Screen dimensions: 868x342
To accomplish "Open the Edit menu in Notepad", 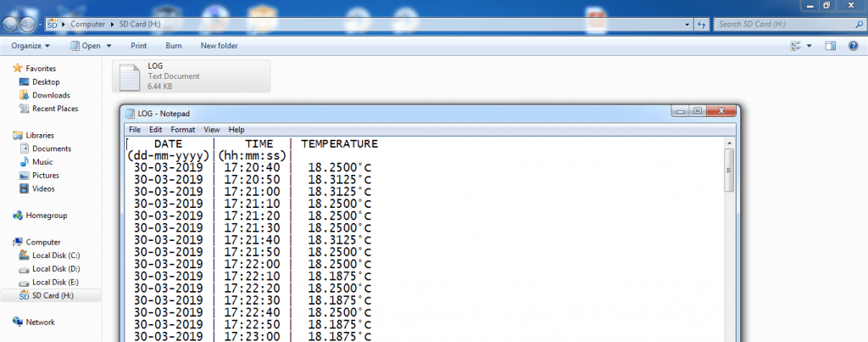I will [x=156, y=130].
